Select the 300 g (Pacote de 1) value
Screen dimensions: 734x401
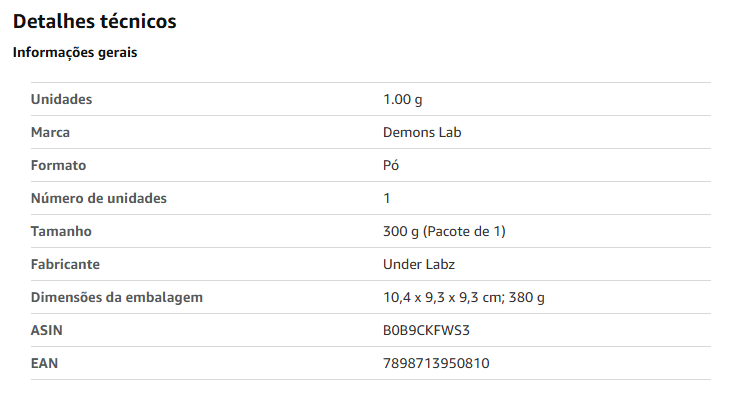pos(444,232)
